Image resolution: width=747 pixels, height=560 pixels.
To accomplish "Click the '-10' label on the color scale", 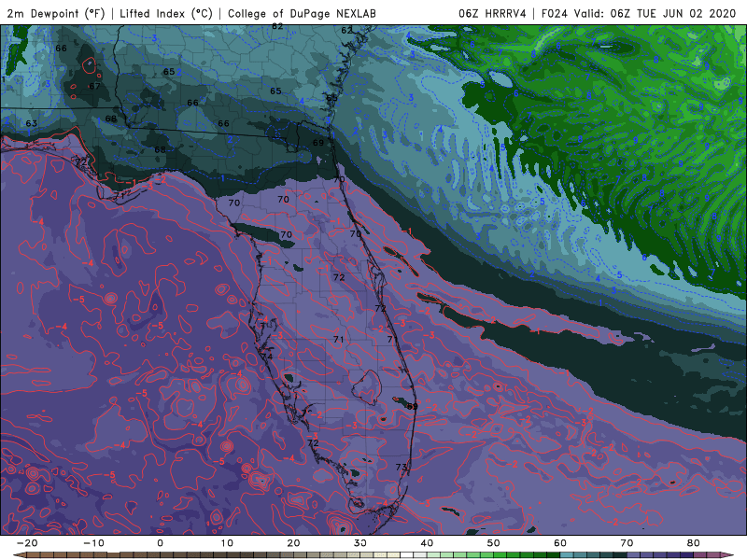I will (x=93, y=543).
